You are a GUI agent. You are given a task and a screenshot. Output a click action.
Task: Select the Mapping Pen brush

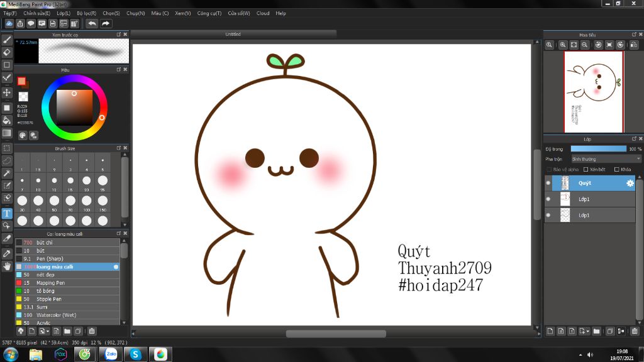click(x=67, y=283)
